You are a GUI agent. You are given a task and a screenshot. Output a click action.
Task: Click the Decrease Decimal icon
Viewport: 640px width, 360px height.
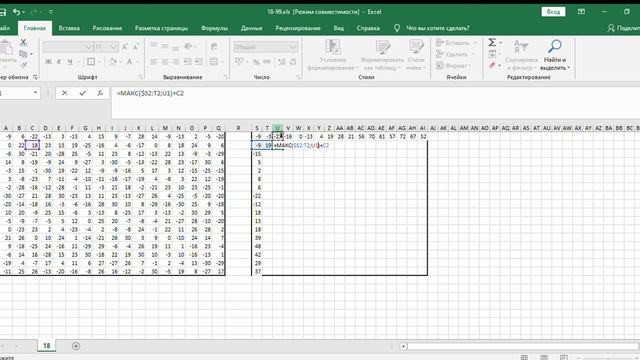[x=293, y=62]
